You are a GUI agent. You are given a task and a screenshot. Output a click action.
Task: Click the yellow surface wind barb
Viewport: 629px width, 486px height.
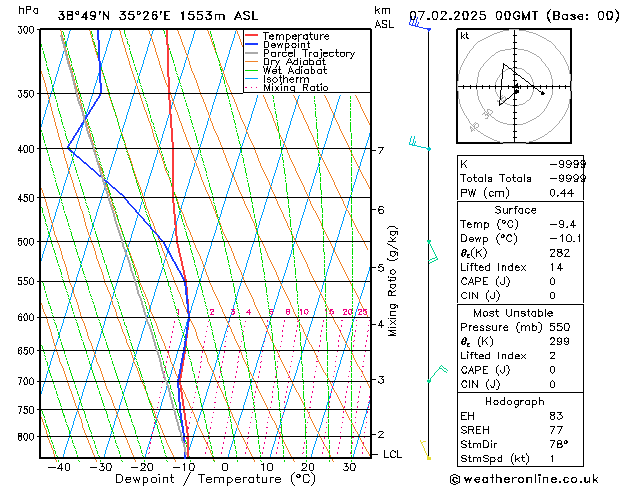[x=425, y=449]
